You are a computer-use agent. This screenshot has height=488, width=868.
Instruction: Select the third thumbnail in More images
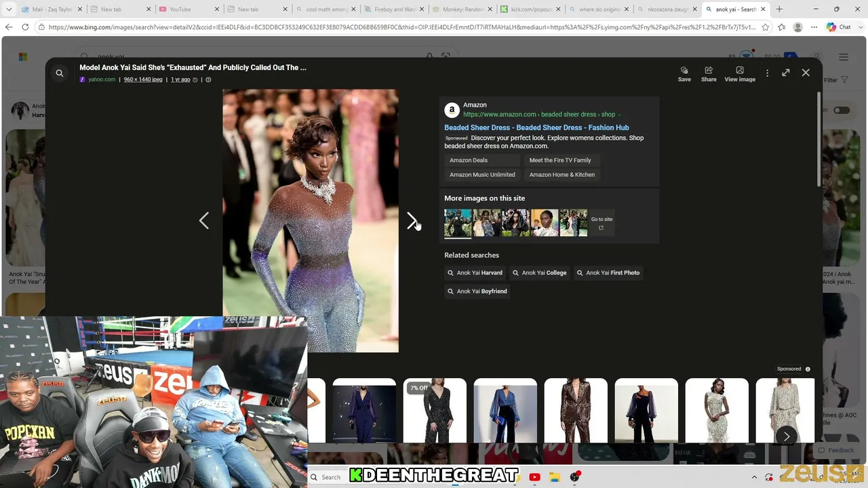(516, 223)
